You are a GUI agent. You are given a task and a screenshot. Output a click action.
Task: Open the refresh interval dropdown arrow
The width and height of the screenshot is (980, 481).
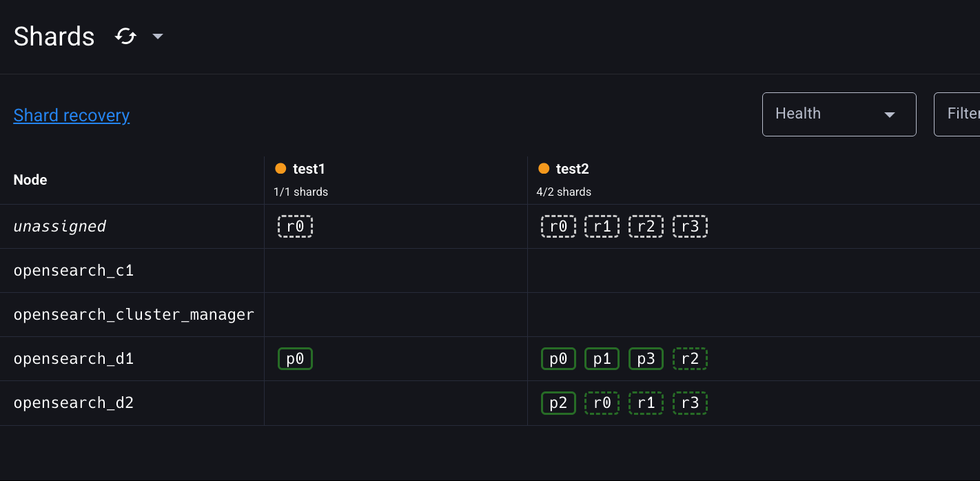(158, 36)
